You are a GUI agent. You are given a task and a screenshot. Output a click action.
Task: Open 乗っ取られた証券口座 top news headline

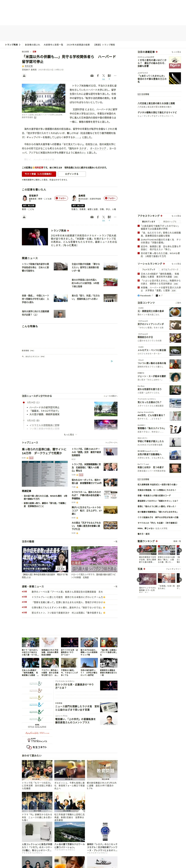[x=44, y=451]
